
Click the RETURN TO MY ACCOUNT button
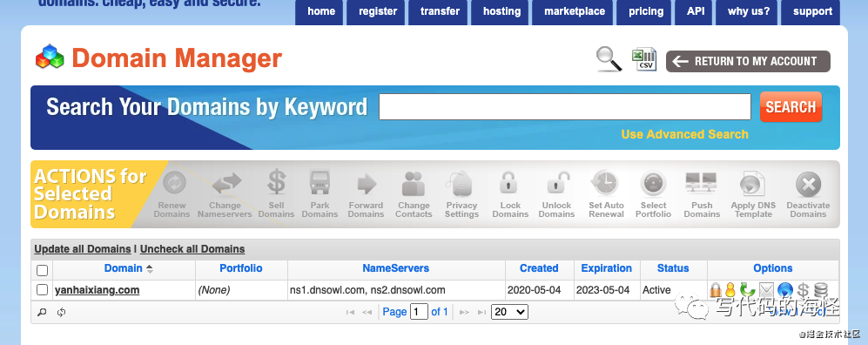(x=748, y=62)
